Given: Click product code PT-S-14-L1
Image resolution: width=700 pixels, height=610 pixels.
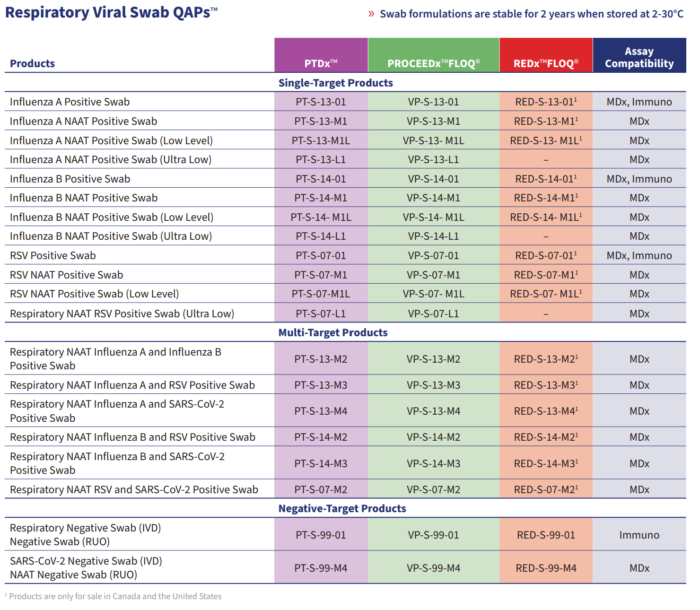Looking at the screenshot, I should (x=321, y=236).
